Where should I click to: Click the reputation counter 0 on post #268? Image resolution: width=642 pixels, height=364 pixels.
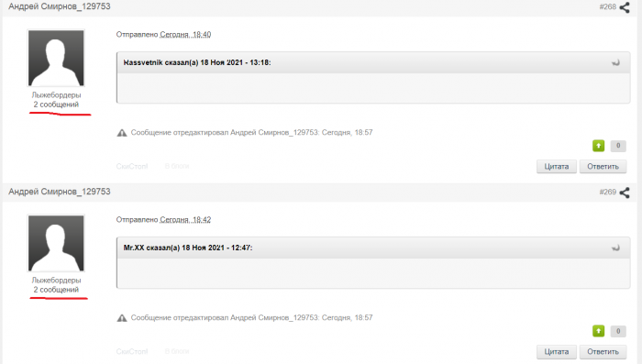tap(618, 146)
